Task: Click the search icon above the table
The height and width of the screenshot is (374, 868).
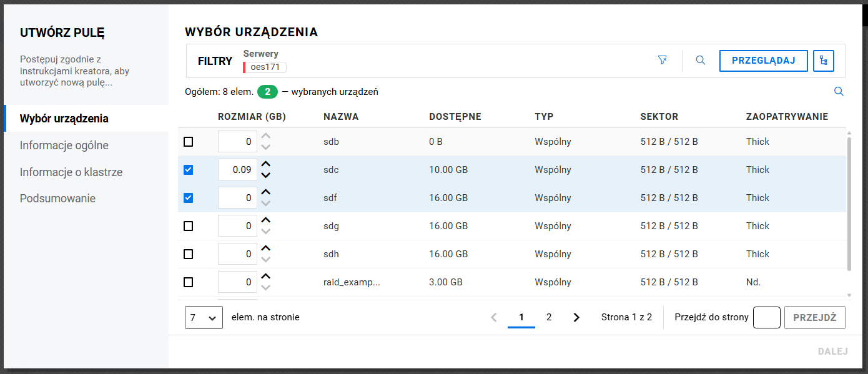Action: pos(839,92)
